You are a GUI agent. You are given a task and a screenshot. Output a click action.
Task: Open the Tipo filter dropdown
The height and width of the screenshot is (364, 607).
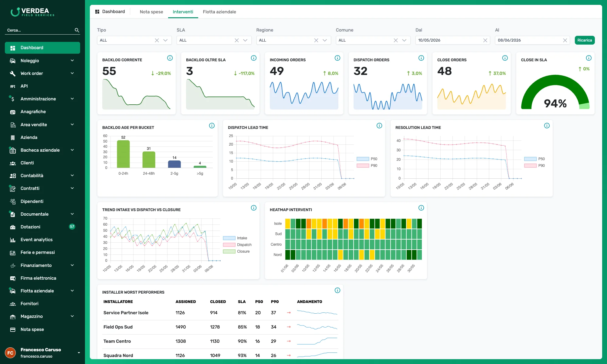[165, 40]
